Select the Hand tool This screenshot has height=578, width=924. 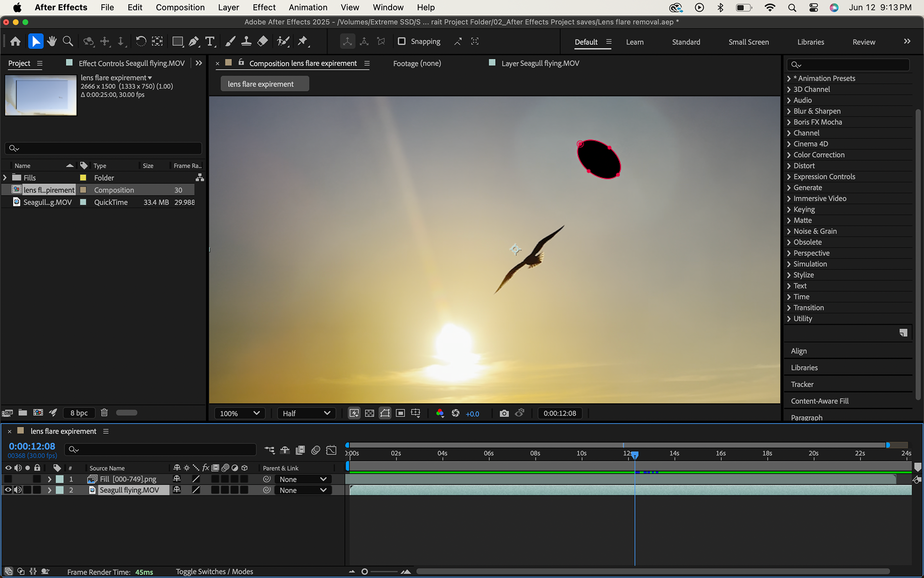coord(52,41)
